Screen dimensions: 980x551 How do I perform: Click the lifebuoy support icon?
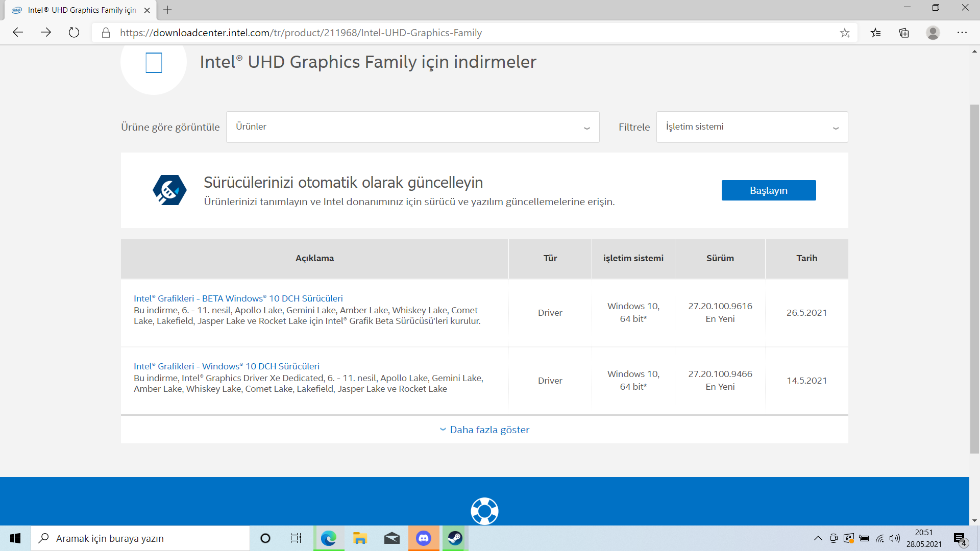tap(484, 511)
